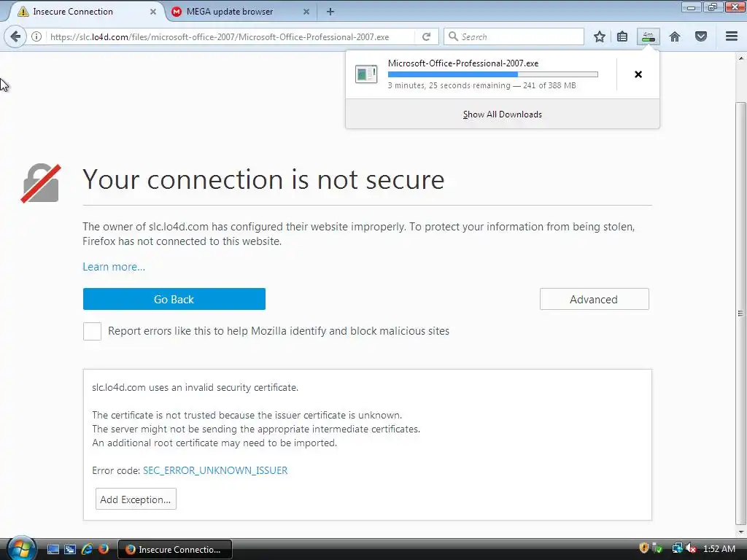Click the vertical scrollbar thumb
This screenshot has width=747, height=560.
click(740, 313)
